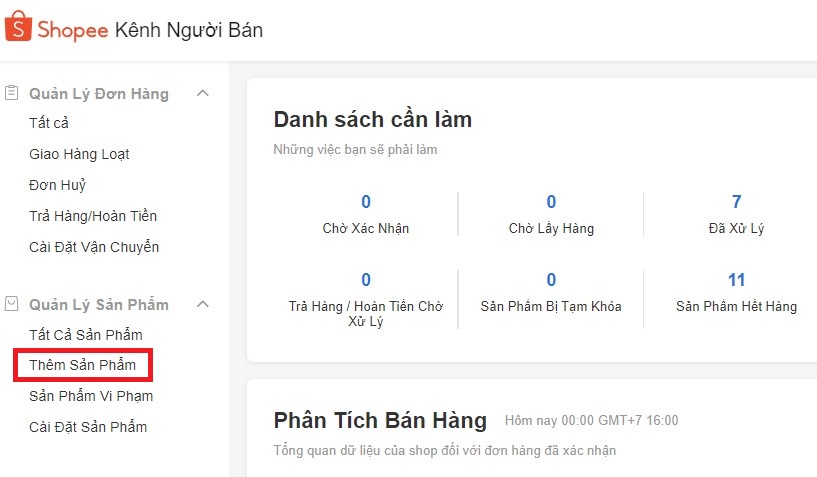Open Trả Hàng/Hoàn Tiền menu item
817x477 pixels.
click(x=93, y=216)
